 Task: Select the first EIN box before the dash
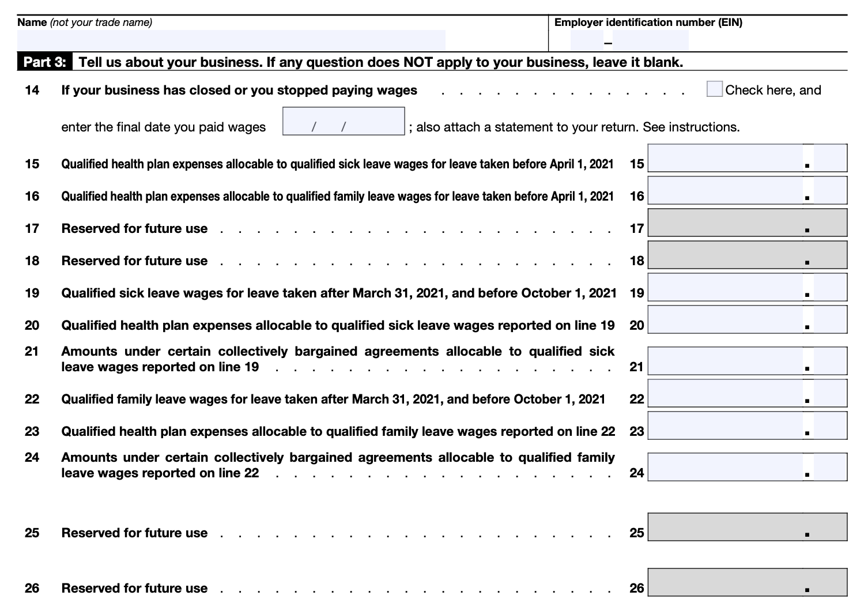tap(586, 40)
